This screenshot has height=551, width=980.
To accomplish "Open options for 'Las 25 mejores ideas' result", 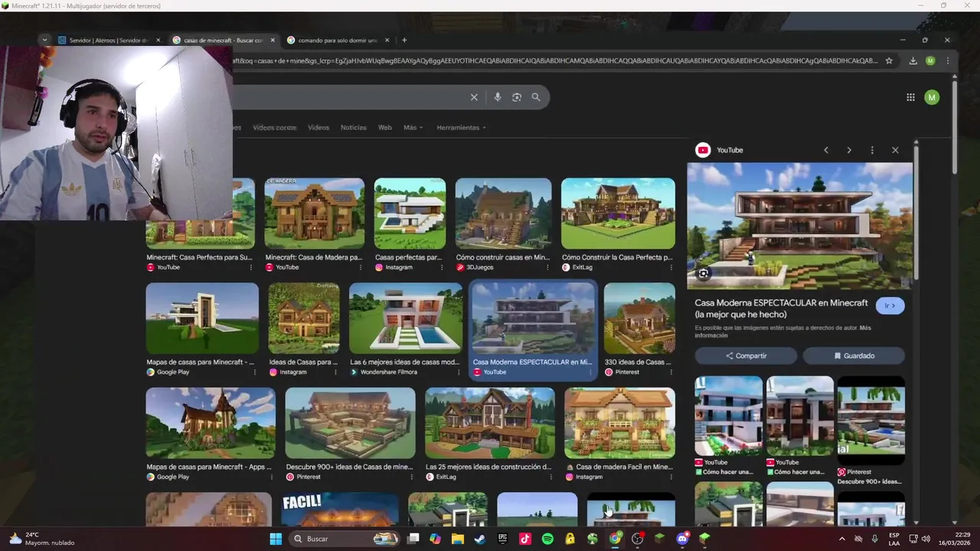I will tap(550, 477).
